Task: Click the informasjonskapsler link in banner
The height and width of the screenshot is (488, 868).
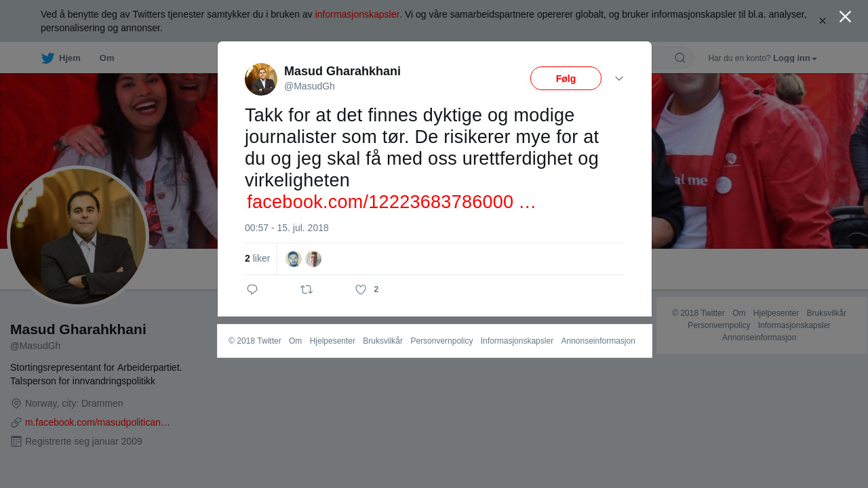Action: click(357, 14)
